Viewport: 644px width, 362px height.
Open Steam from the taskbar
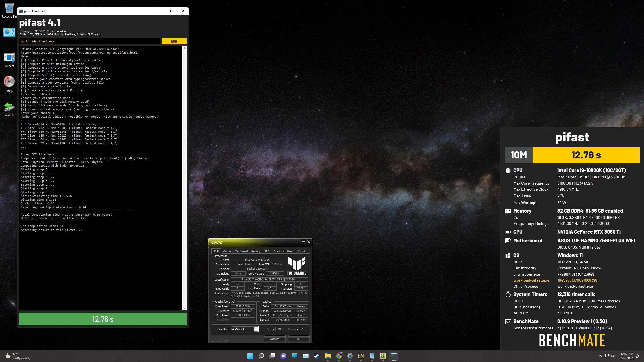click(x=316, y=356)
